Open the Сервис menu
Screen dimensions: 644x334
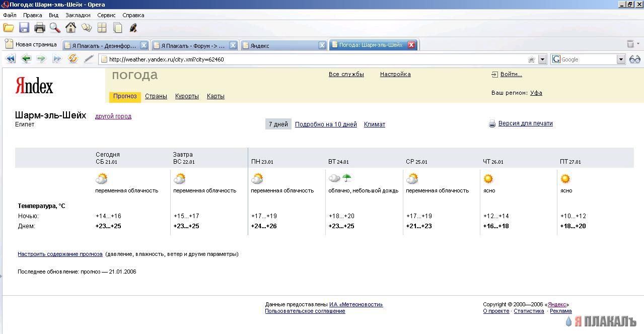pyautogui.click(x=106, y=15)
